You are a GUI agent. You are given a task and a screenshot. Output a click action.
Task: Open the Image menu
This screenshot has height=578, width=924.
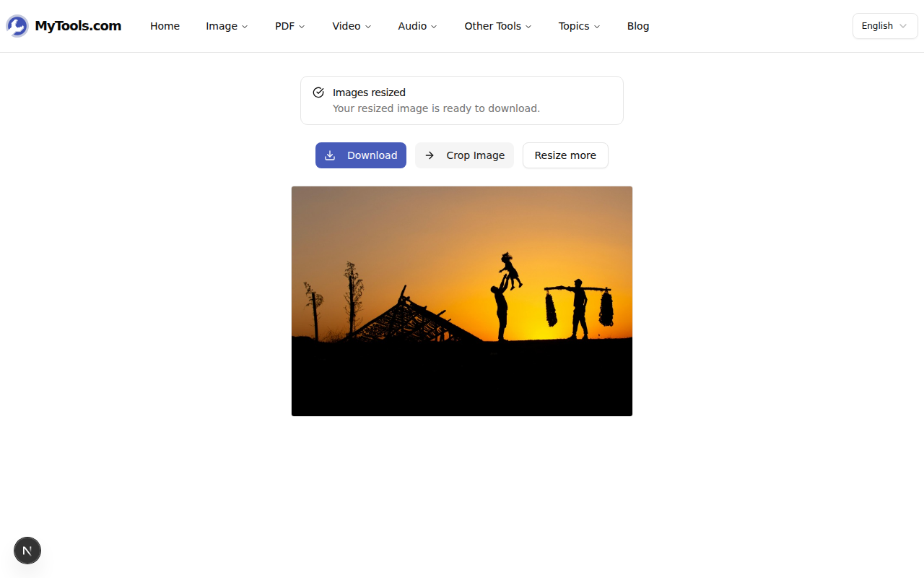tap(227, 26)
